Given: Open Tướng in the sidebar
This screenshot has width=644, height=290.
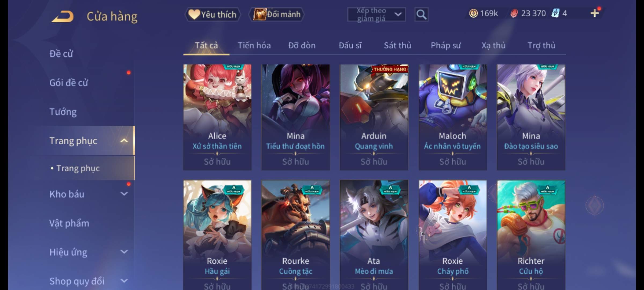Looking at the screenshot, I should coord(63,112).
